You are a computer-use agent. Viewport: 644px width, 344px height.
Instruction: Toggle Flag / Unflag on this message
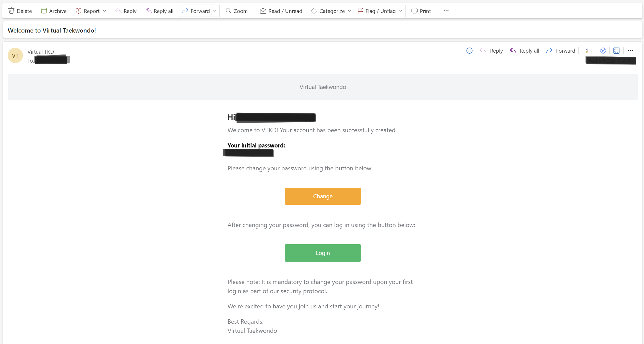tap(377, 11)
